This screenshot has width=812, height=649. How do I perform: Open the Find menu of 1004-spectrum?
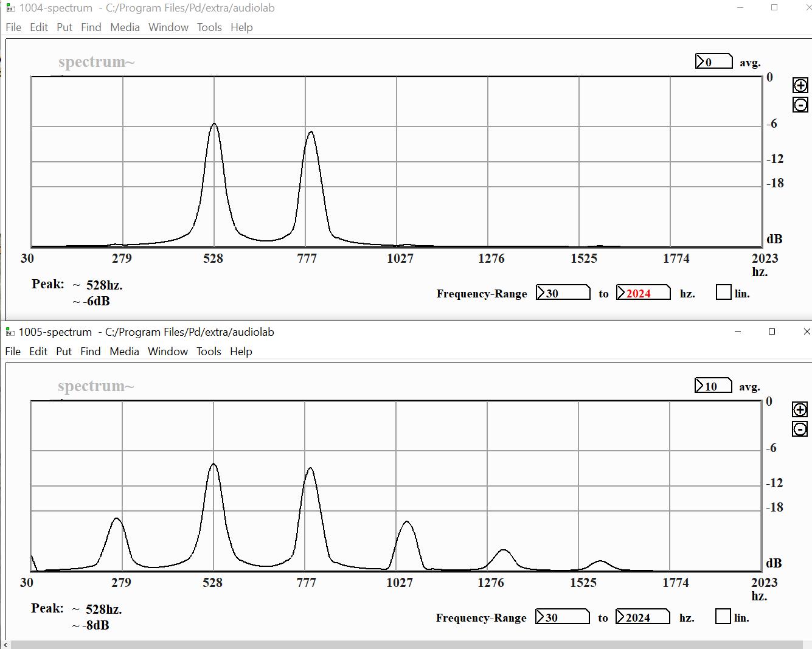[91, 27]
